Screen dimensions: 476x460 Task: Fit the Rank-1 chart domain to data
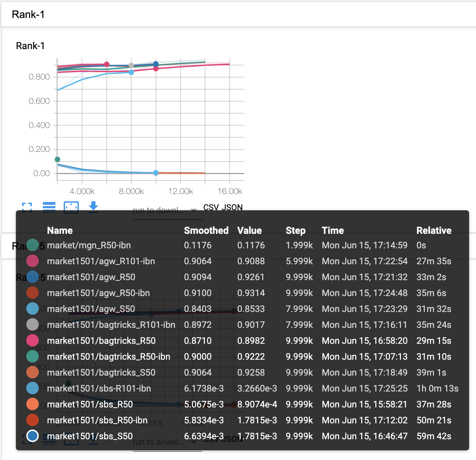click(71, 208)
